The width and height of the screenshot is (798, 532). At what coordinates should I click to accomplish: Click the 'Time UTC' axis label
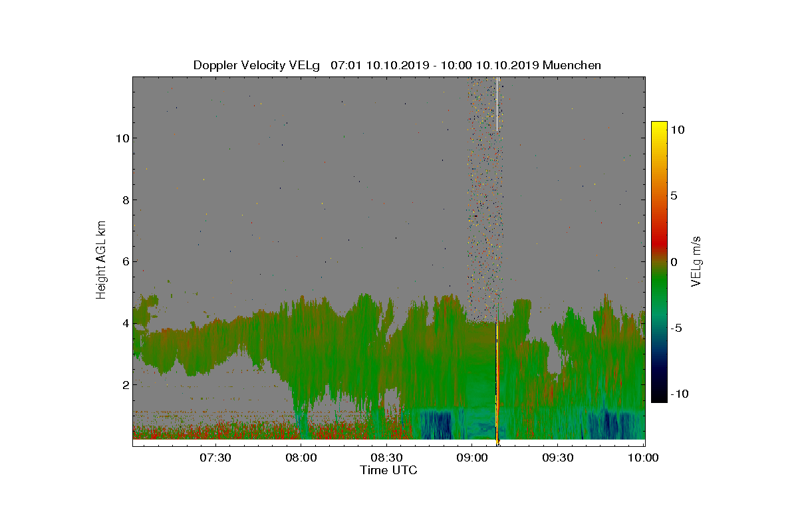pyautogui.click(x=389, y=470)
